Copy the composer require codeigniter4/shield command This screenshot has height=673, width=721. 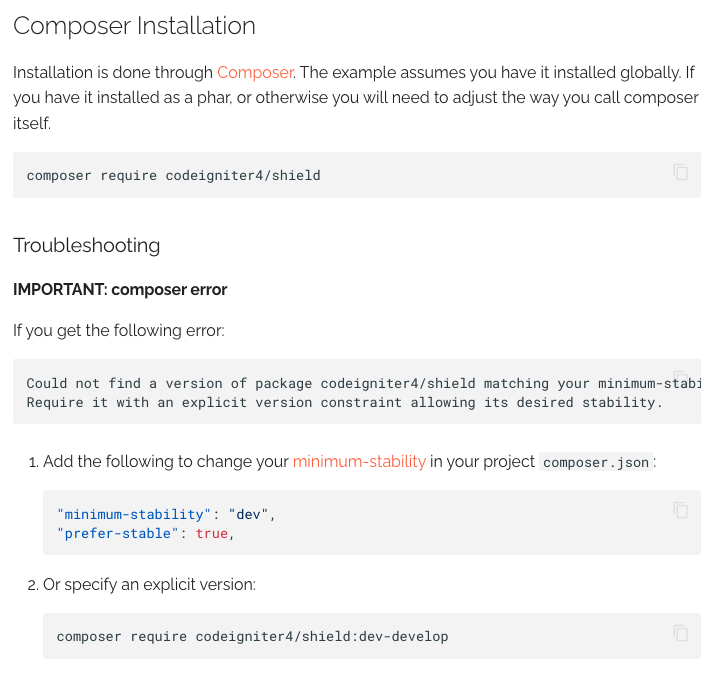click(x=681, y=172)
